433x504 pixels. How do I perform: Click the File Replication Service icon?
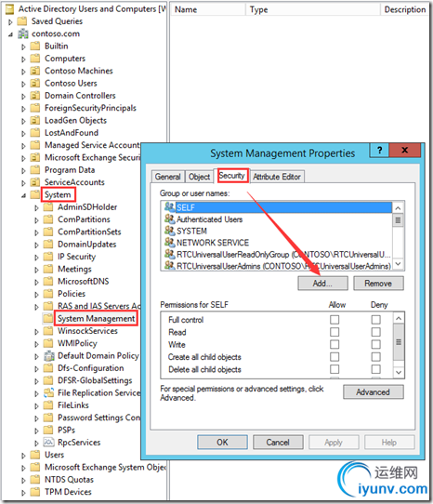(x=49, y=392)
